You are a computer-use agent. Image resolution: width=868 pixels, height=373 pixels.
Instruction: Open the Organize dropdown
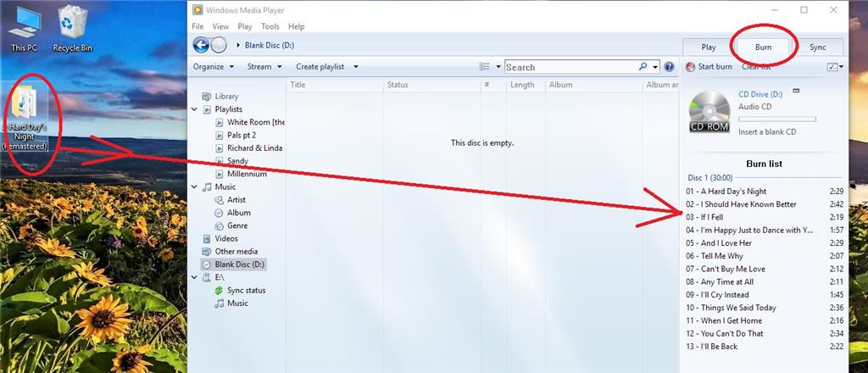tap(214, 66)
